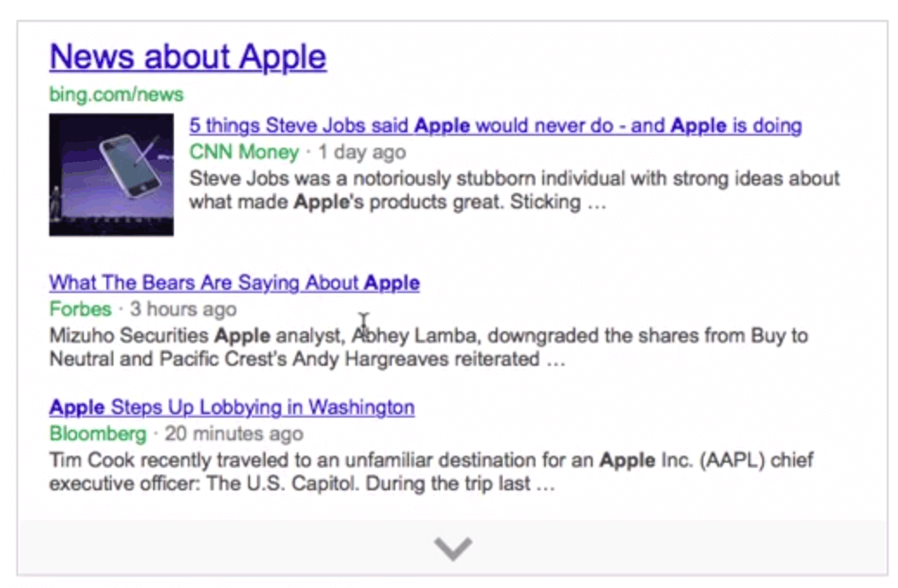Viewport: 898px width, 588px height.
Task: Click the CNN Money article description text
Action: [515, 190]
